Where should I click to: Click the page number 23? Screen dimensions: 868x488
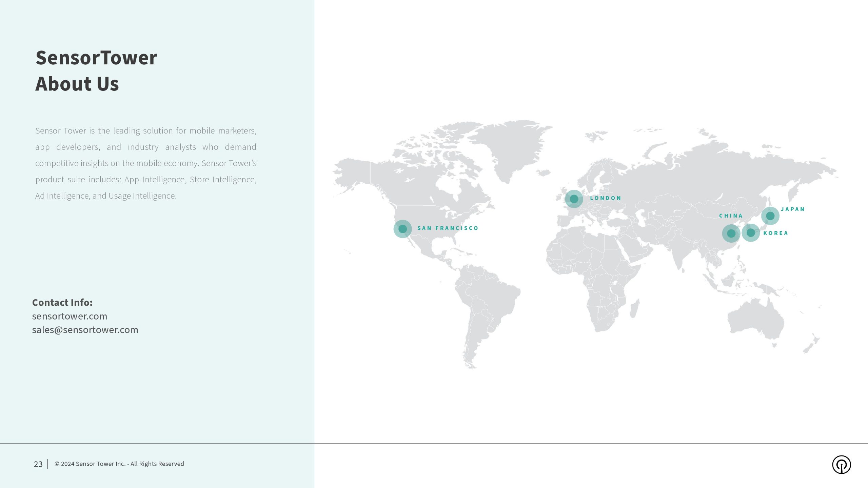click(38, 464)
